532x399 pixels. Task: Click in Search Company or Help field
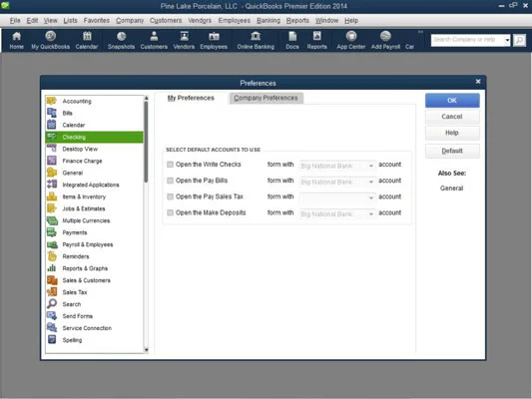tap(467, 40)
